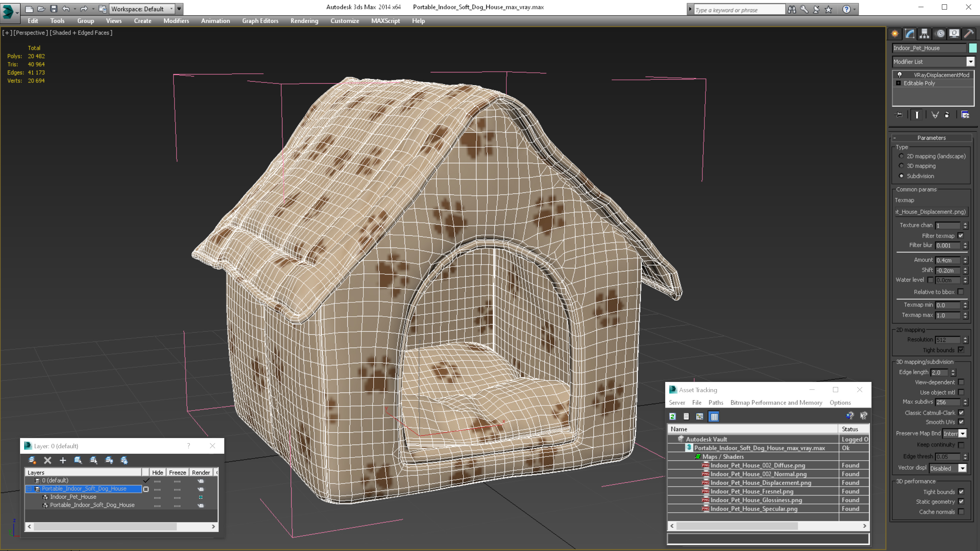Open the Modifier List dropdown
980x551 pixels.
point(970,62)
